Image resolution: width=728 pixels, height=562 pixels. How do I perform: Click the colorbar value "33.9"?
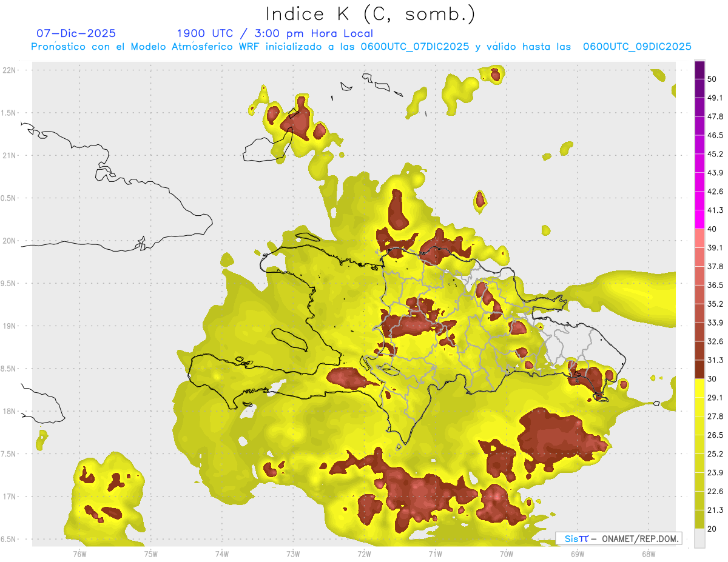[x=715, y=323]
